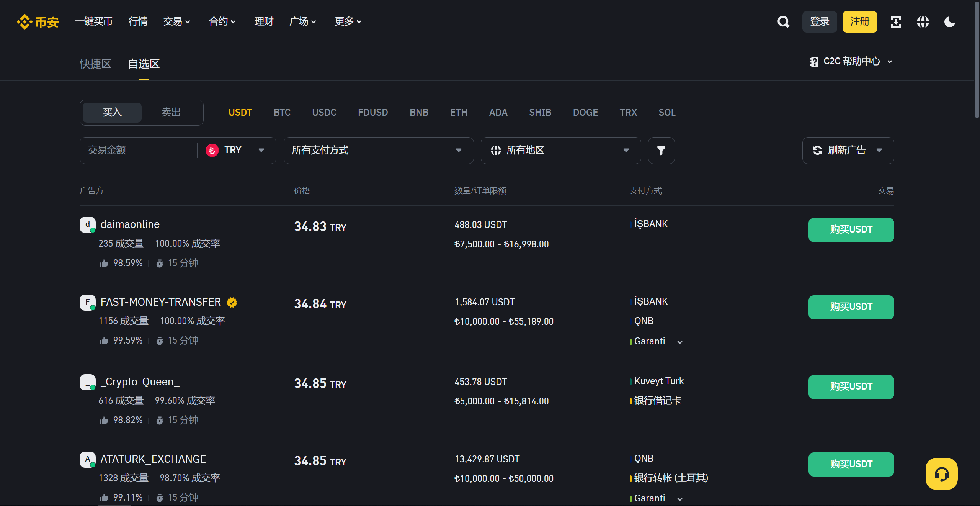This screenshot has width=980, height=506.
Task: Click the filter funnel icon
Action: pos(661,151)
